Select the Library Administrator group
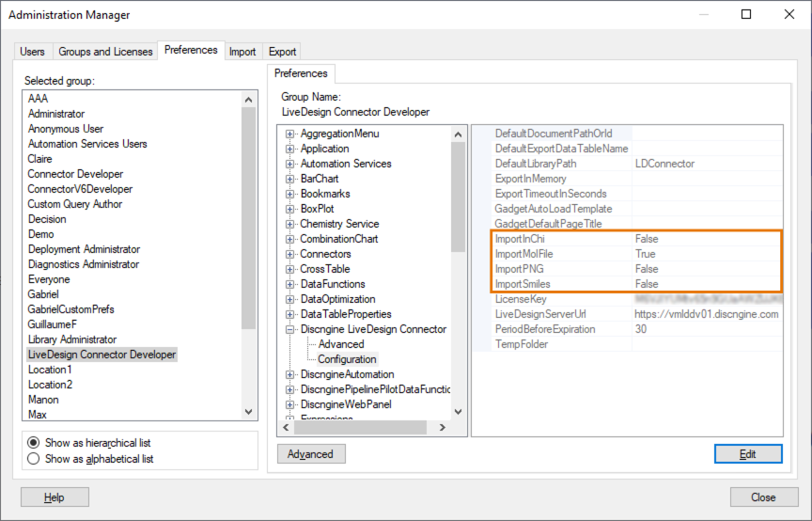The width and height of the screenshot is (812, 521). click(72, 339)
